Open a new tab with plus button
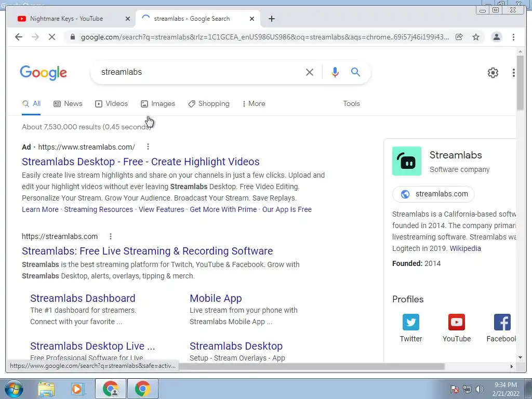 tap(271, 19)
